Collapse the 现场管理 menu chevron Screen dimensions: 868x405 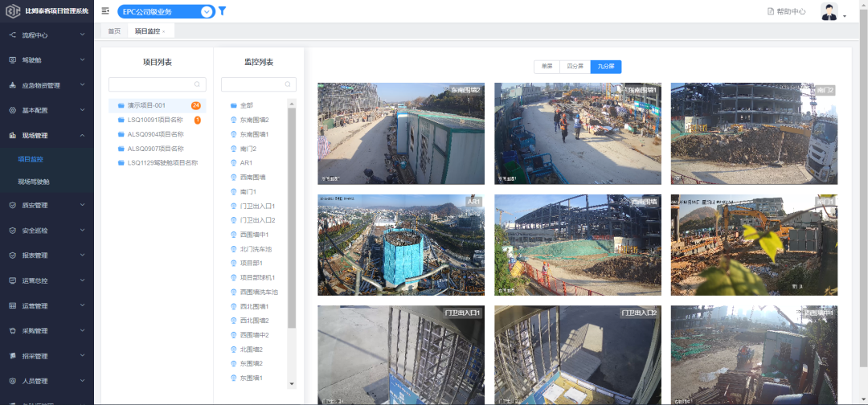[83, 135]
